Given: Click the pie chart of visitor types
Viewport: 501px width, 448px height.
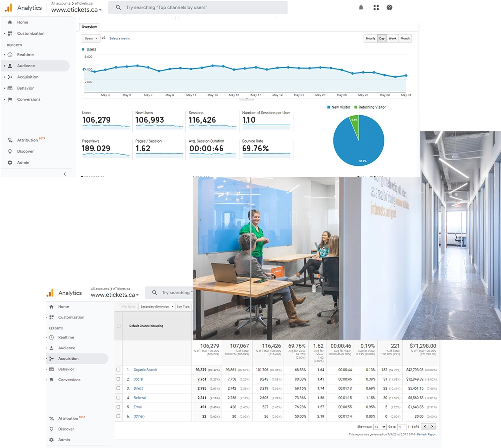Looking at the screenshot, I should click(359, 141).
